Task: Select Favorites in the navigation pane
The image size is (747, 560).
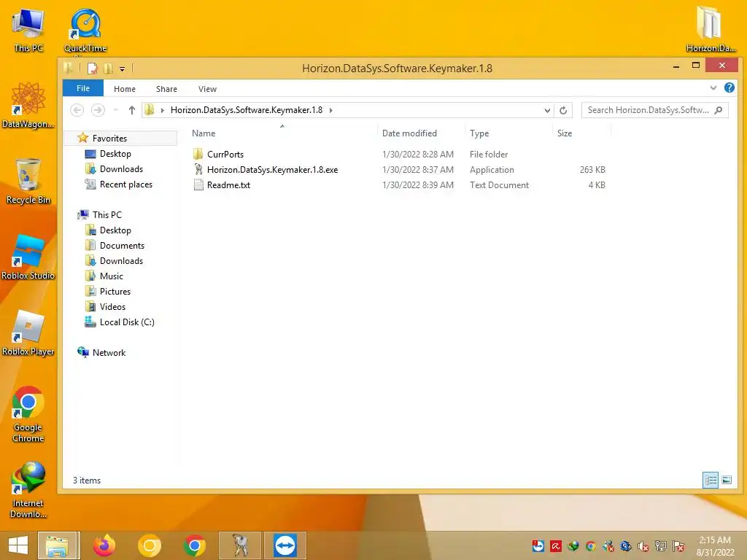Action: [109, 138]
